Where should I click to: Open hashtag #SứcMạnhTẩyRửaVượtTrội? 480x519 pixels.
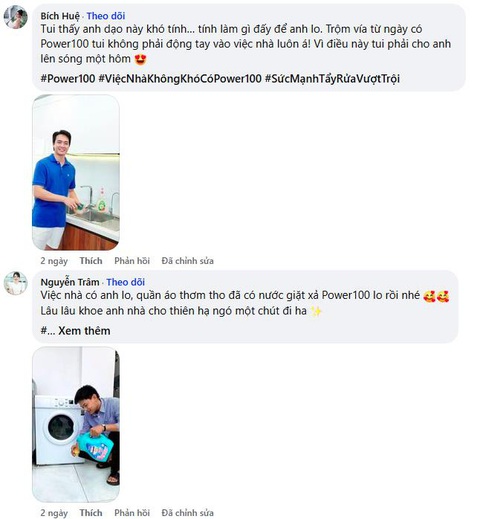(332, 79)
